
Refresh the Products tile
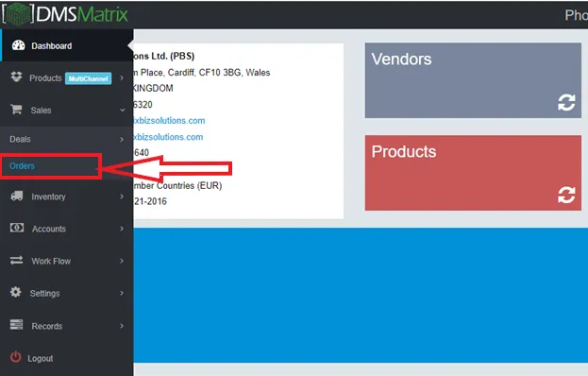click(566, 195)
